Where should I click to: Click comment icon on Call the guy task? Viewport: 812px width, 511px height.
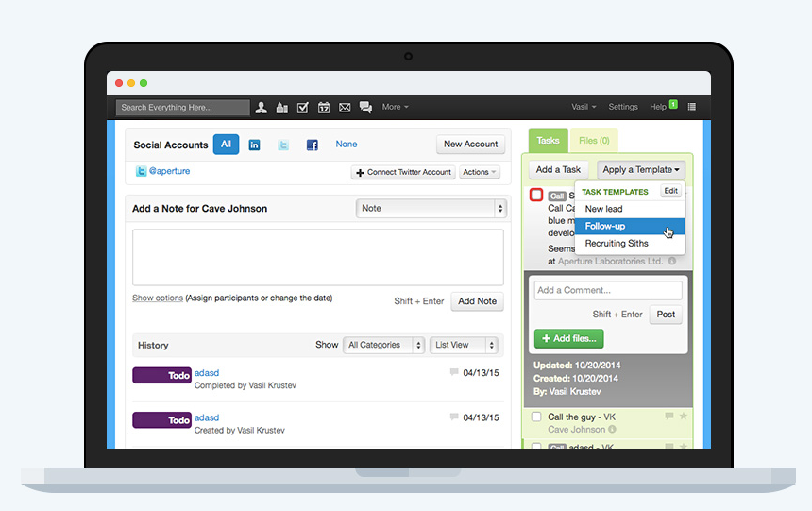(669, 416)
